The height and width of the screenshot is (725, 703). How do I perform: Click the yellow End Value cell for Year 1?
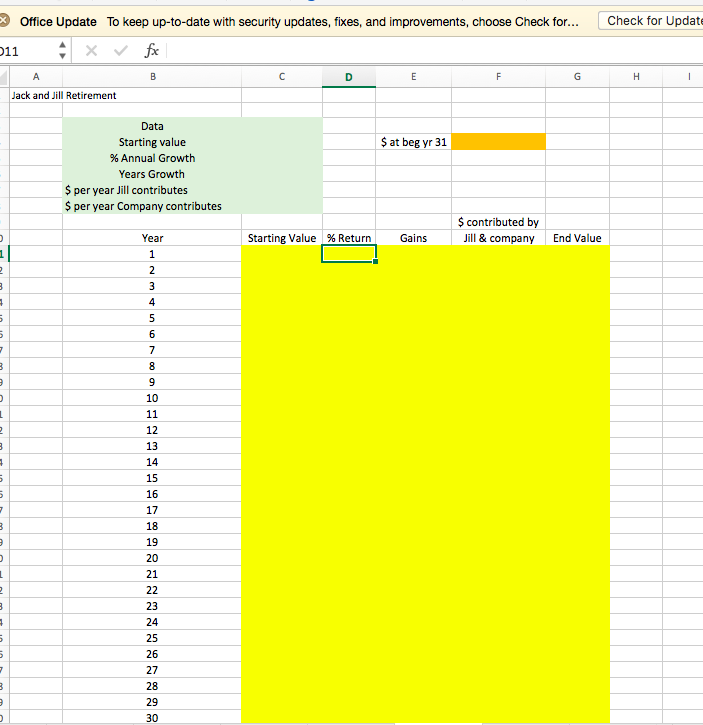click(577, 254)
